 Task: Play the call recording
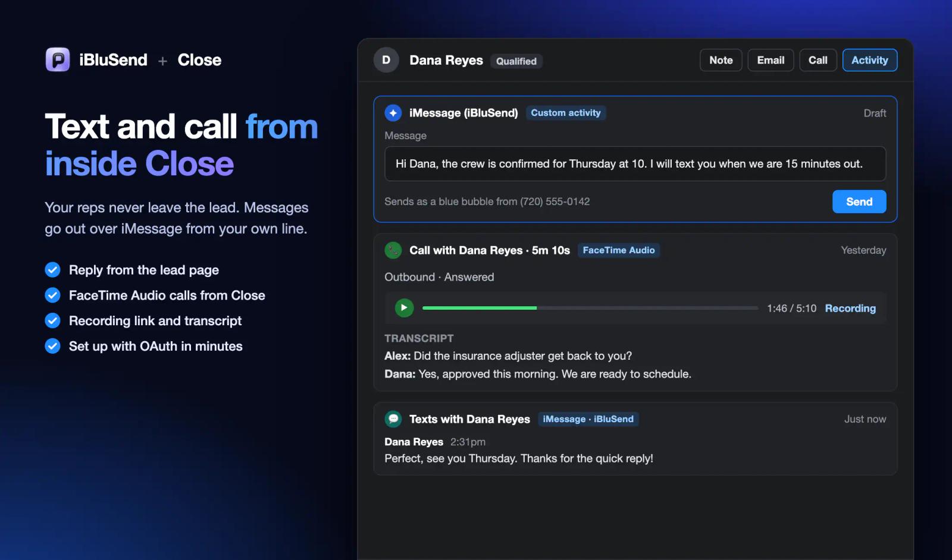coord(404,308)
